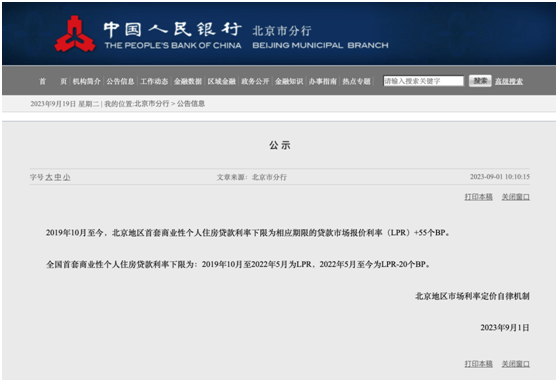This screenshot has height=382, width=558.
Task: Set font size to 小 (small)
Action: pyautogui.click(x=67, y=177)
